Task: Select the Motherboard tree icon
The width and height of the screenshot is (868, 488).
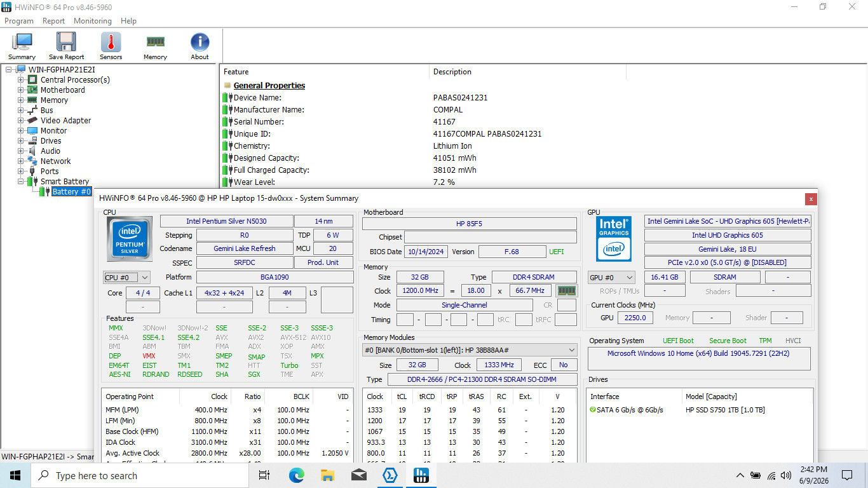Action: point(32,90)
